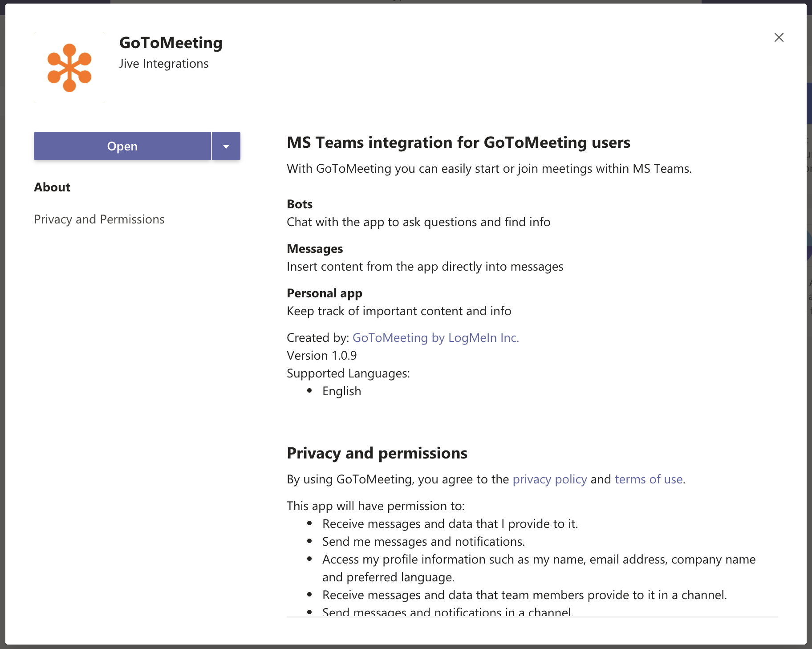The width and height of the screenshot is (812, 649).
Task: Click the Version 1.0.9 text
Action: (x=321, y=356)
